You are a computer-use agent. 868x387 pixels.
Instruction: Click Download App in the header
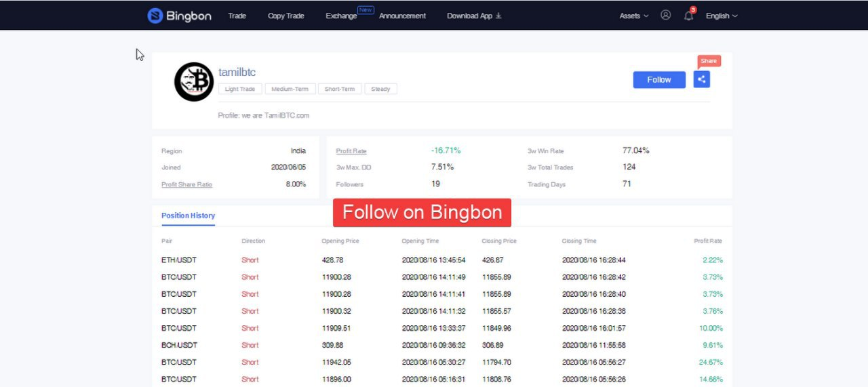[x=474, y=16]
